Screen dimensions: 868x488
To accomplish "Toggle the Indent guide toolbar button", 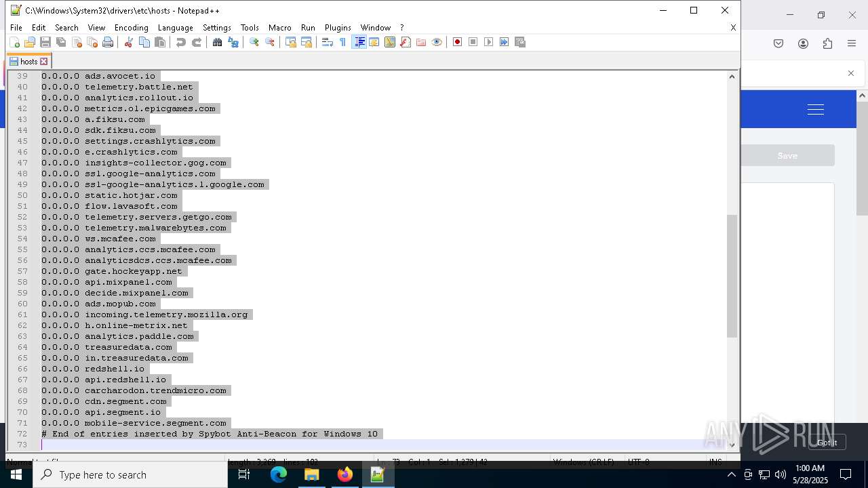I will [359, 42].
